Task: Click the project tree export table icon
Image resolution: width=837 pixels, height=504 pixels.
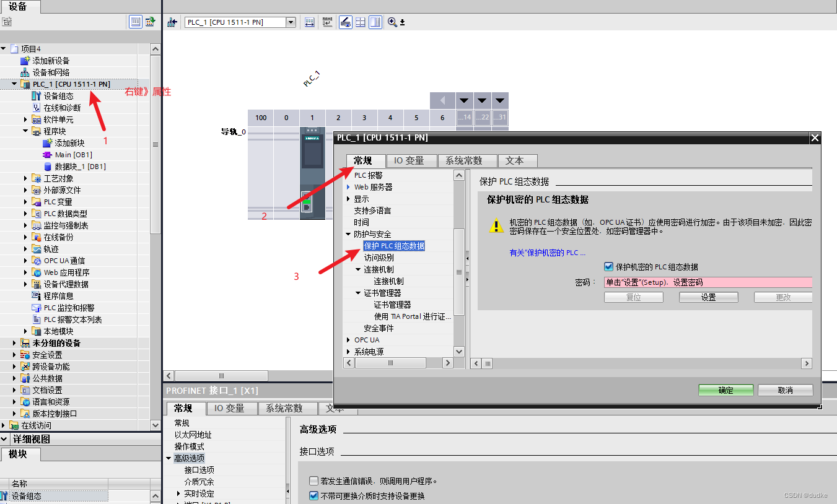Action: (x=150, y=22)
